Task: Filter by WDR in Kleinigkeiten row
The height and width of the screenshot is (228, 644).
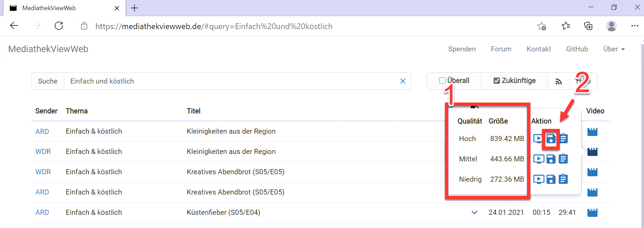Action: pos(43,152)
